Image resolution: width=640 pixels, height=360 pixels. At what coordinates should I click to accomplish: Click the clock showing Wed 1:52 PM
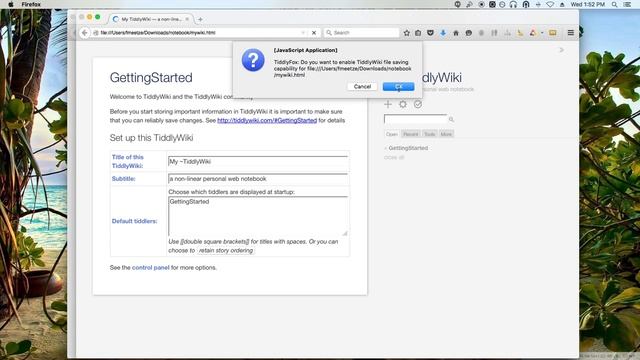coord(588,4)
